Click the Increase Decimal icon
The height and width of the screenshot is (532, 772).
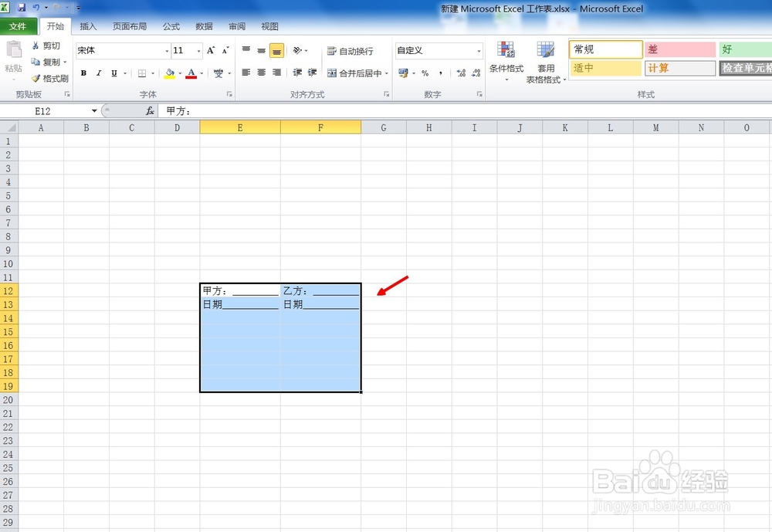(x=461, y=73)
